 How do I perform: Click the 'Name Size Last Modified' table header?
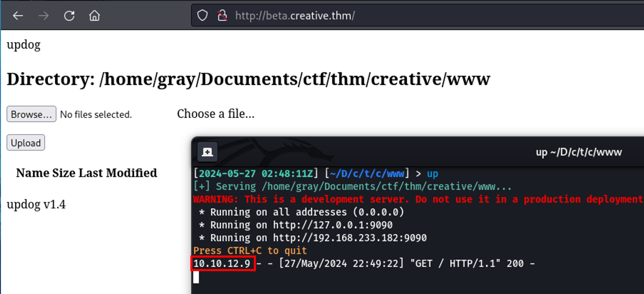tap(87, 173)
